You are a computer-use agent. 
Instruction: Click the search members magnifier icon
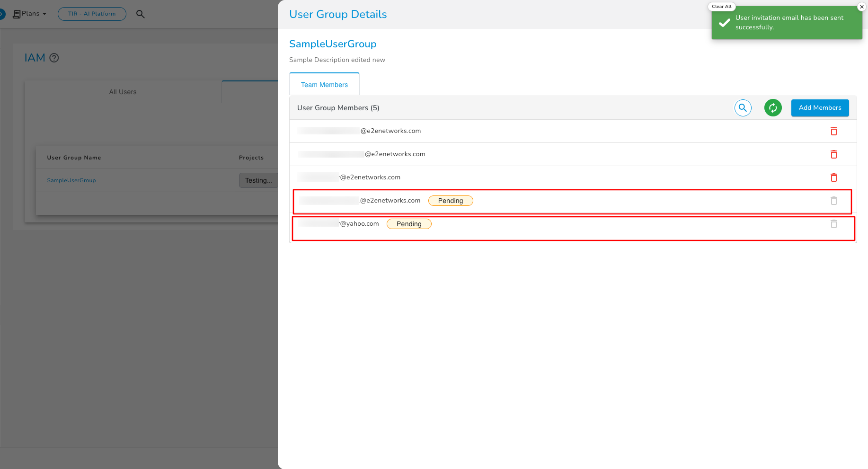(x=743, y=108)
